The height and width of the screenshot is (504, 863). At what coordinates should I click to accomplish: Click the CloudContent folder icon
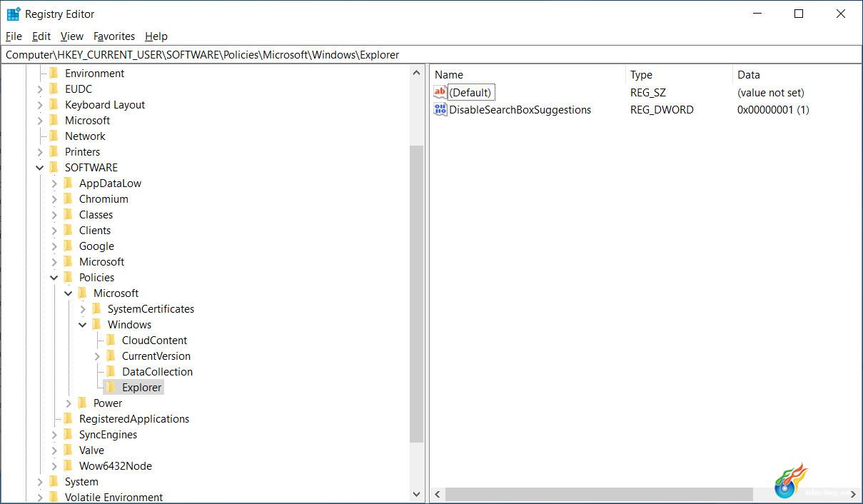click(111, 340)
